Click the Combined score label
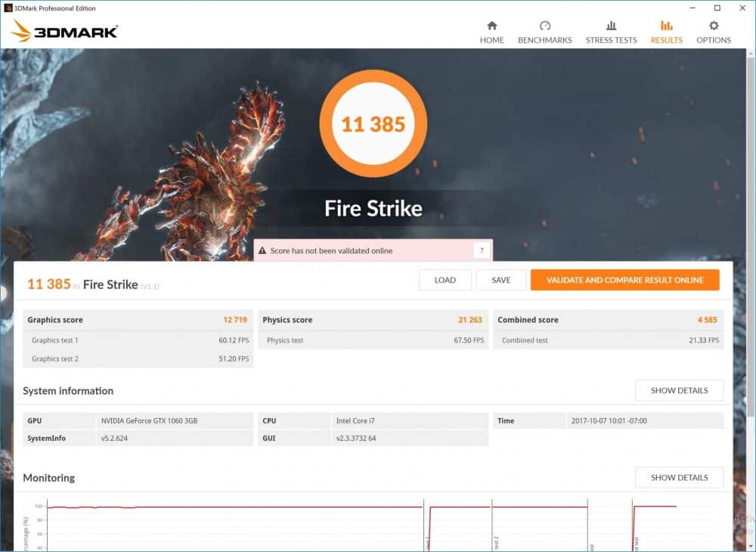Image resolution: width=756 pixels, height=552 pixels. pos(528,320)
